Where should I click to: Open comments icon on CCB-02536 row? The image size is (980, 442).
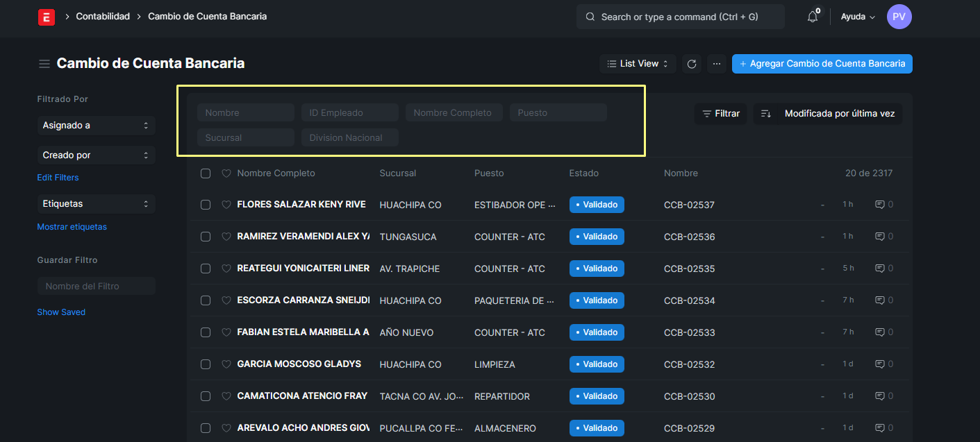click(x=880, y=237)
